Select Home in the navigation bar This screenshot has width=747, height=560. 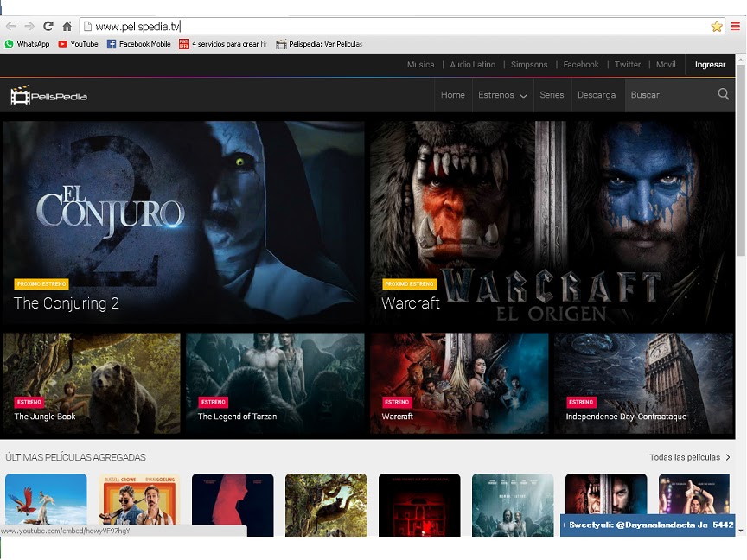(453, 95)
